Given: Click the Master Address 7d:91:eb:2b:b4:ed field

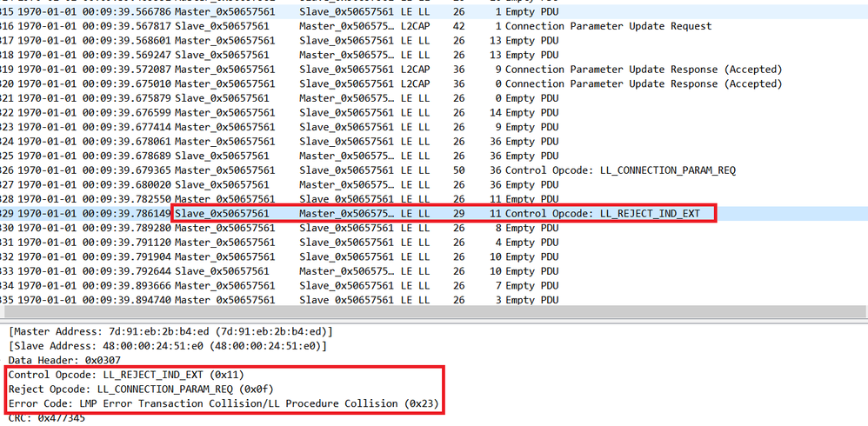Looking at the screenshot, I should pyautogui.click(x=171, y=331).
